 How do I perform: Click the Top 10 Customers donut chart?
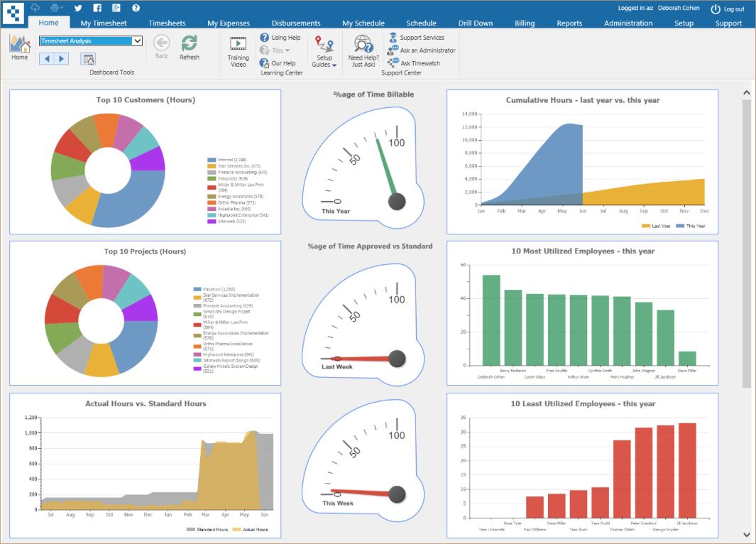pyautogui.click(x=108, y=170)
